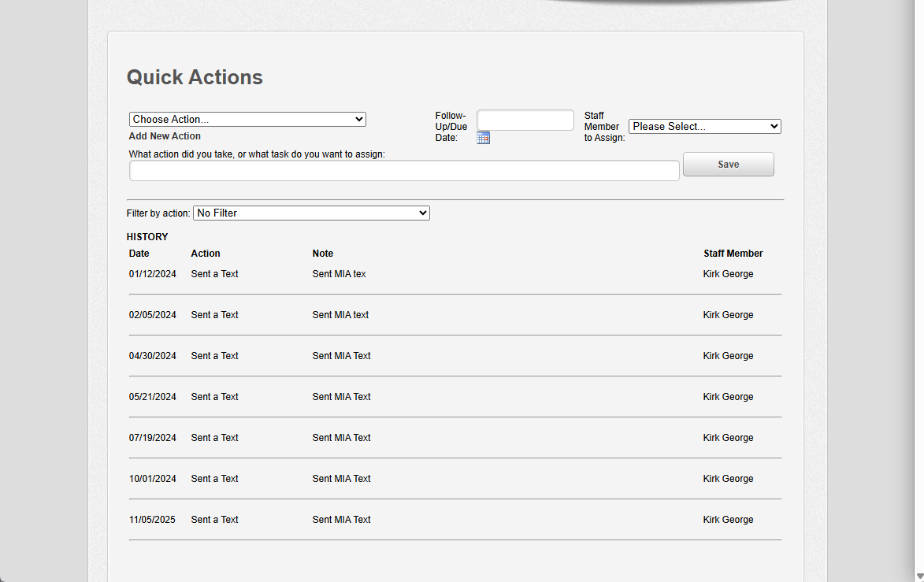
Task: Click the 10/01/2024 history entry date
Action: [x=153, y=479]
